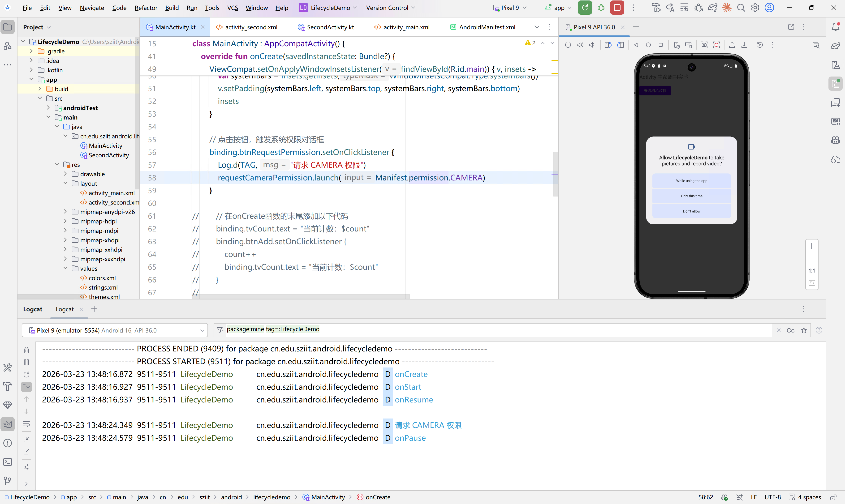Clear the logcat filter with X
Viewport: 845px width, 504px height.
point(779,330)
